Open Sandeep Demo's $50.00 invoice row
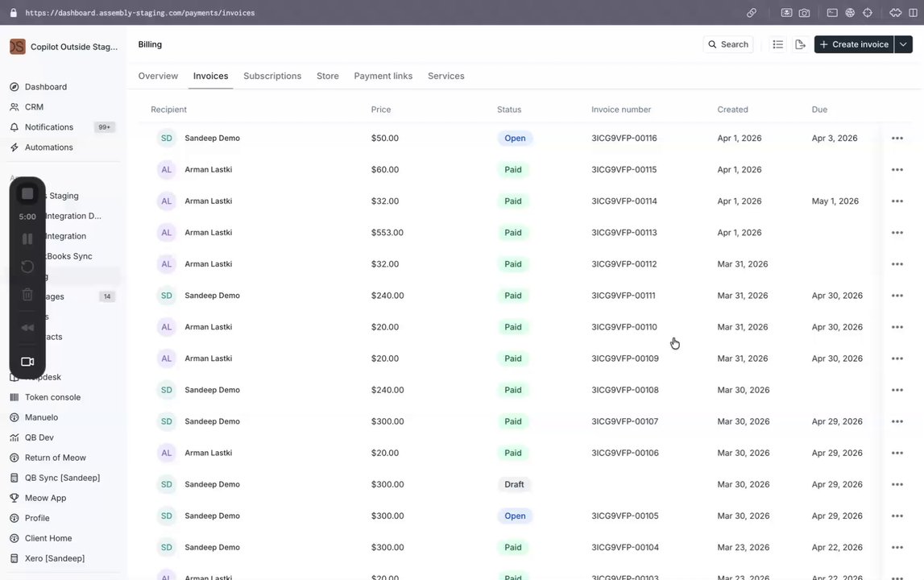924x580 pixels. (526, 138)
